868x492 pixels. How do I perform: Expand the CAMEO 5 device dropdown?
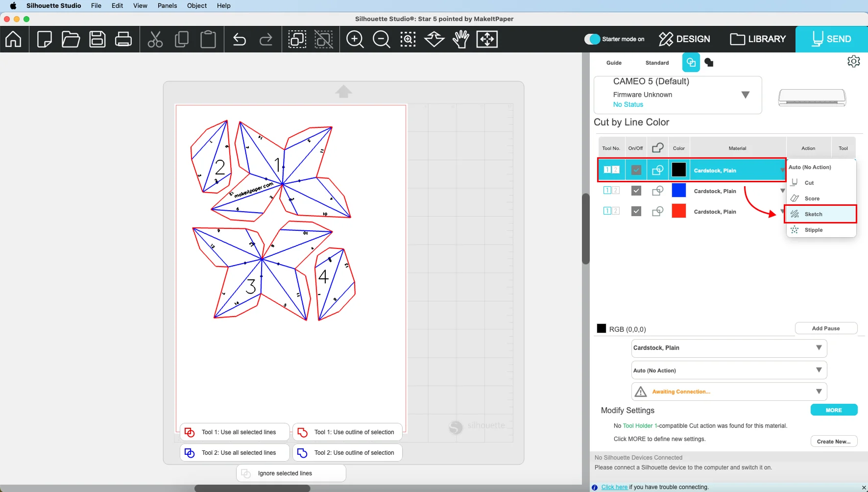point(746,95)
